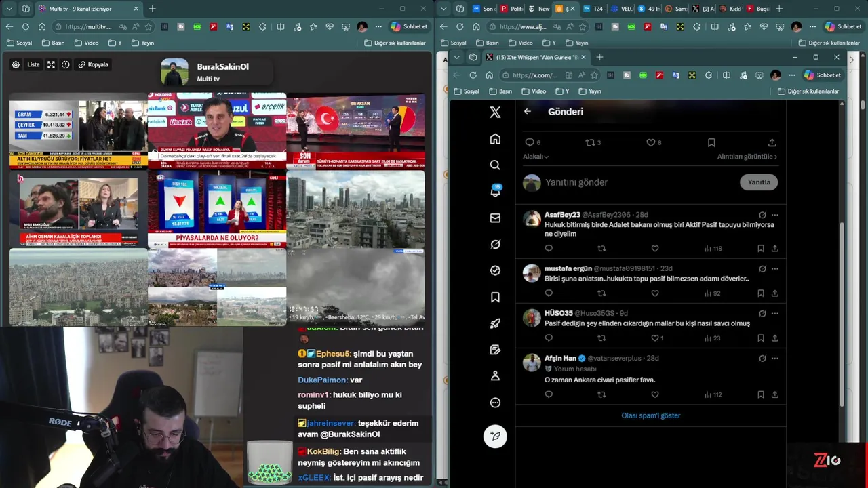Click the X logo in sidebar

click(495, 113)
